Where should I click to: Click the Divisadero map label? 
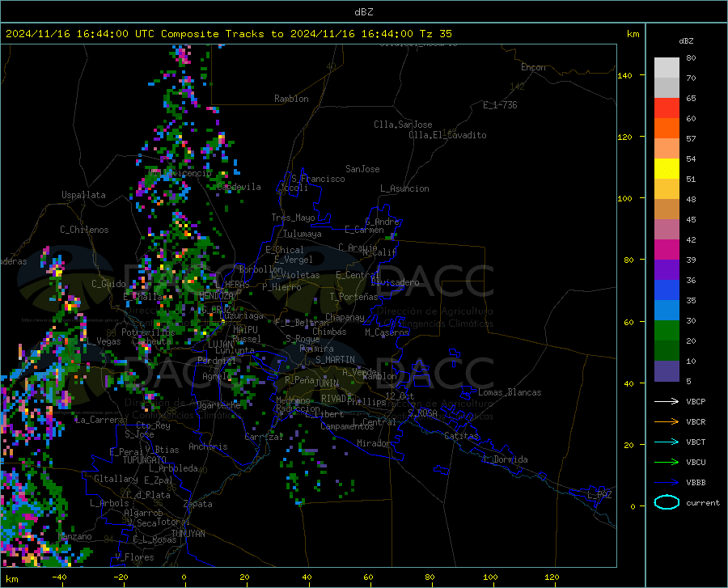click(x=395, y=282)
